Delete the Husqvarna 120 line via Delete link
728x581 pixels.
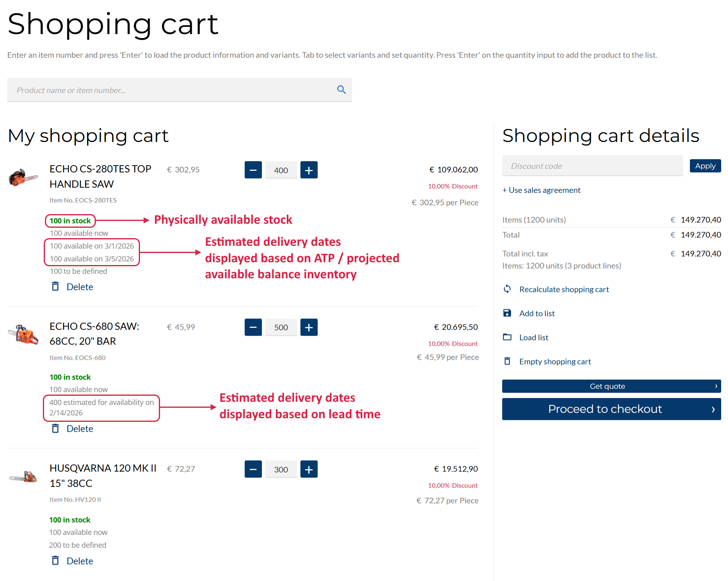pos(80,561)
